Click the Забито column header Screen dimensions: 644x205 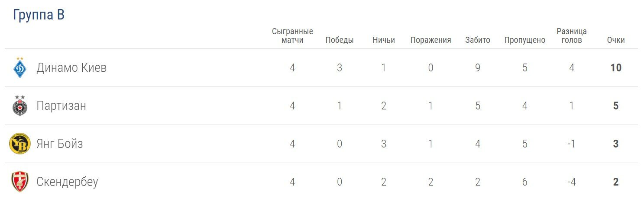click(x=478, y=40)
